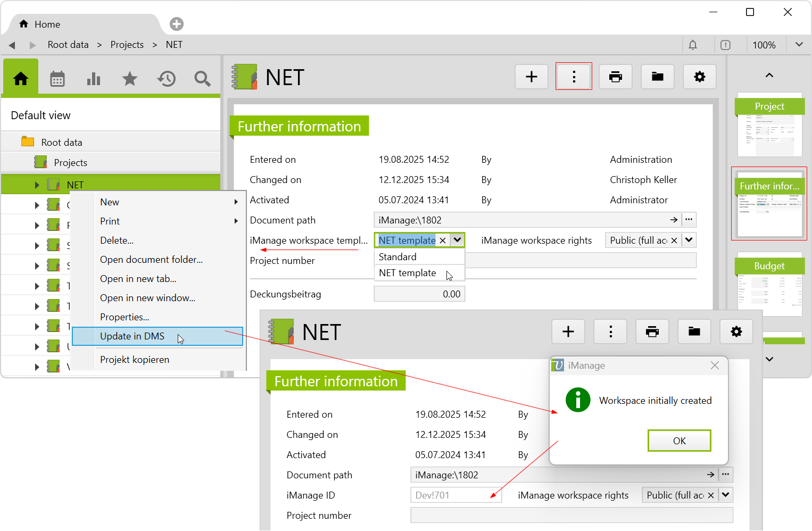Expand the NET project tree node

point(37,185)
